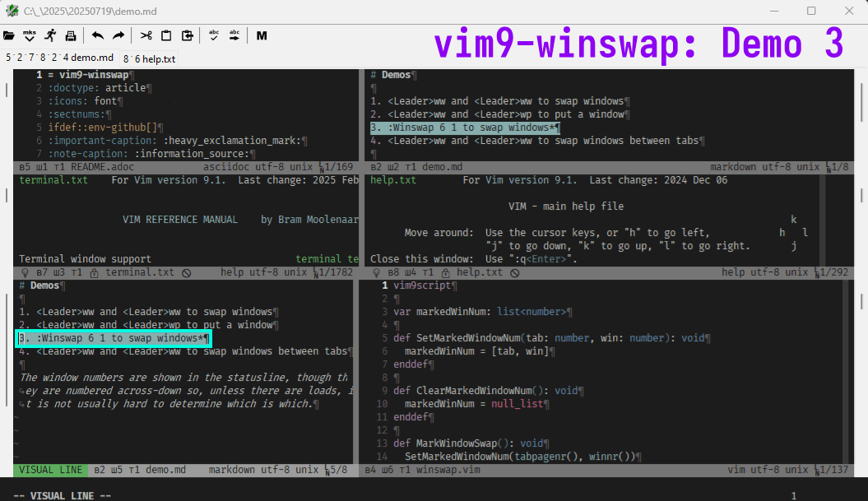Image resolution: width=868 pixels, height=501 pixels.
Task: Open a file with the folder toolbar icon
Action: pyautogui.click(x=9, y=36)
